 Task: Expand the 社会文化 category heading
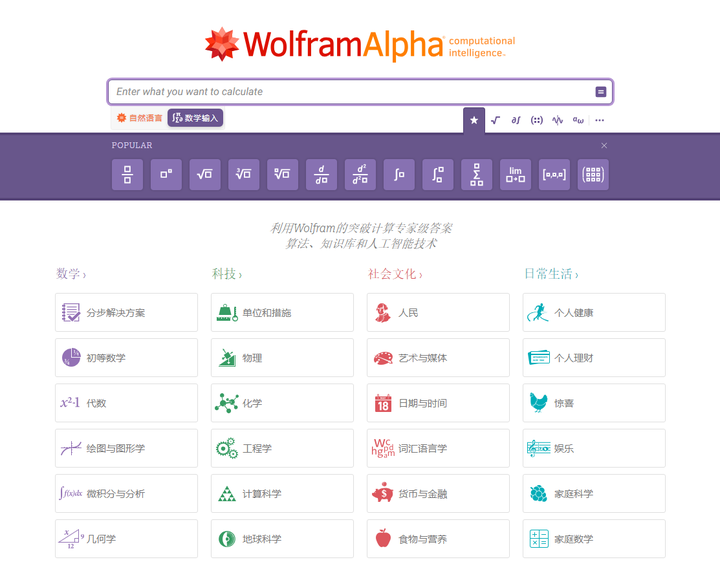(x=395, y=274)
